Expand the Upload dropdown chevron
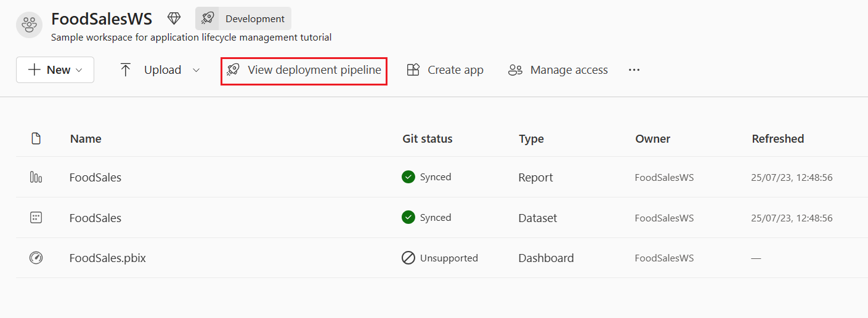 (196, 70)
